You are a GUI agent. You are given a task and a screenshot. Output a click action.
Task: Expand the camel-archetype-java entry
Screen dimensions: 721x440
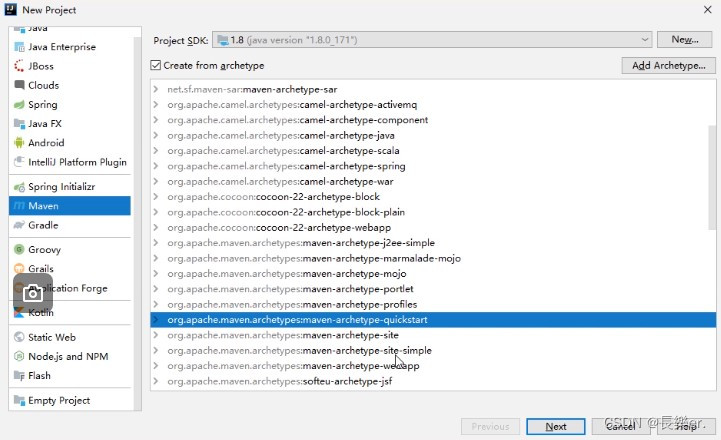(x=156, y=135)
